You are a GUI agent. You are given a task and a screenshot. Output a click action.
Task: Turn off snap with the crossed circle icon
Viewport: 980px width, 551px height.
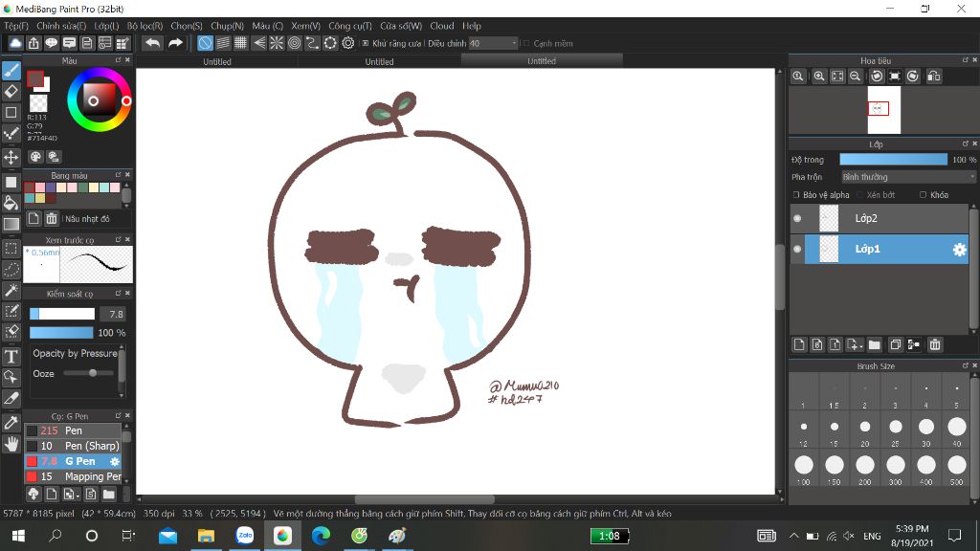[205, 43]
